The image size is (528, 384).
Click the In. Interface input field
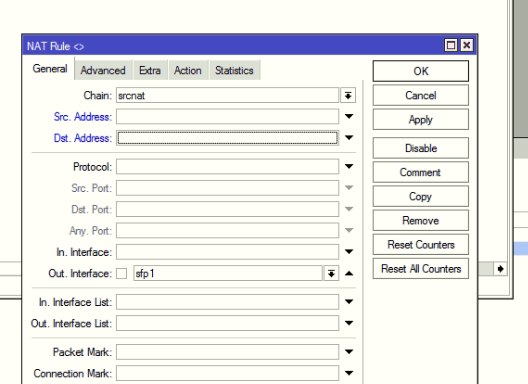coord(227,252)
